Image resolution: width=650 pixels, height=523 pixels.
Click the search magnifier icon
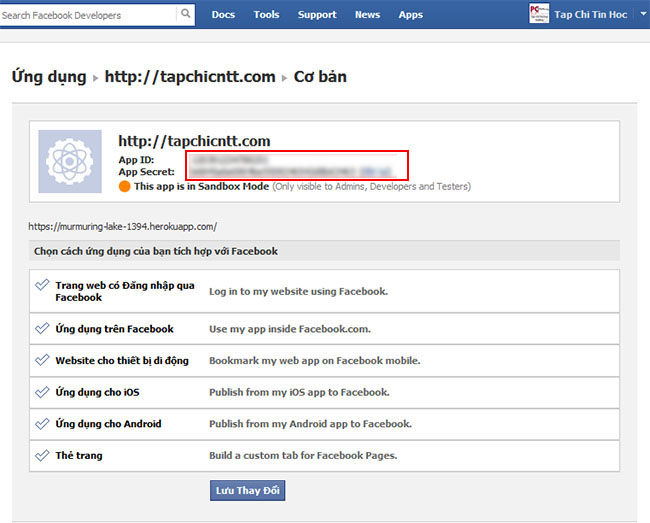tap(186, 14)
